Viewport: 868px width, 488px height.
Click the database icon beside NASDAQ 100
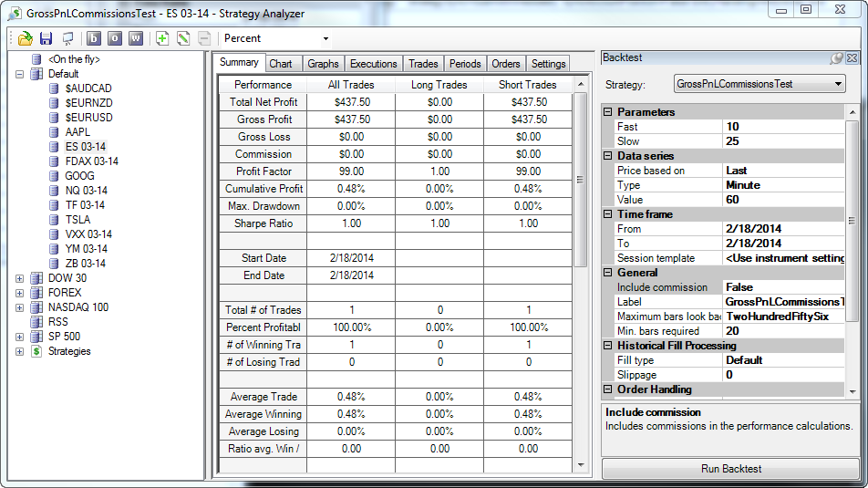36,307
